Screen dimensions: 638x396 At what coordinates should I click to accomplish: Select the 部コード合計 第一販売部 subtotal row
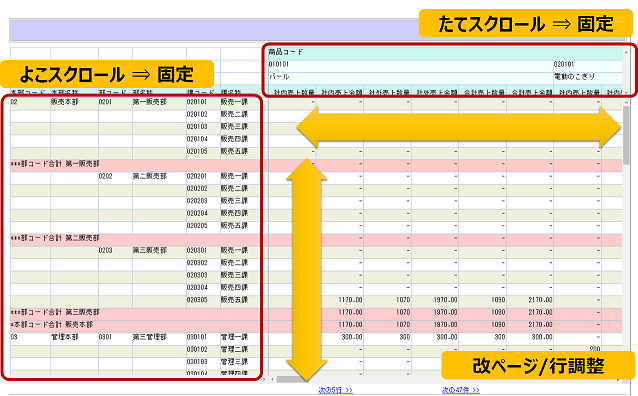135,164
